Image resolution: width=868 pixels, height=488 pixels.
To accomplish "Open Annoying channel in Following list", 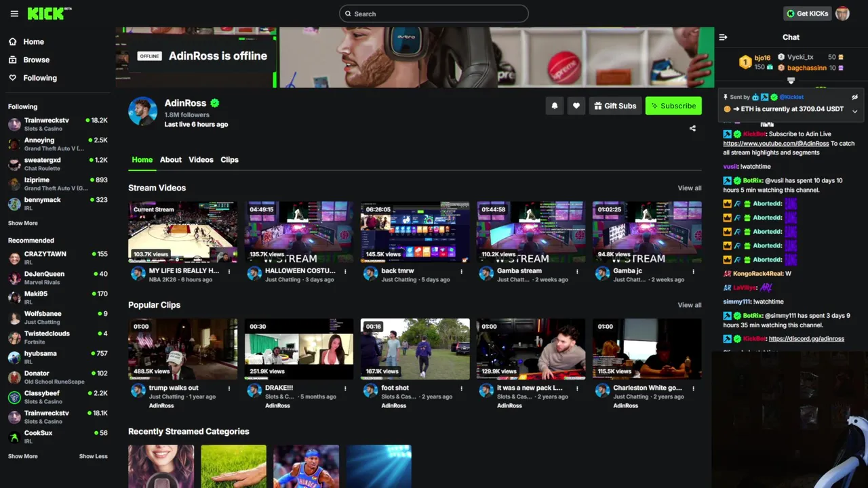I will [x=58, y=144].
